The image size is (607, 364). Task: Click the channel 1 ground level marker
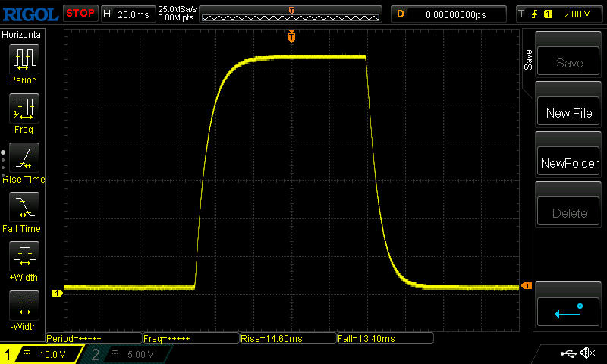point(58,293)
